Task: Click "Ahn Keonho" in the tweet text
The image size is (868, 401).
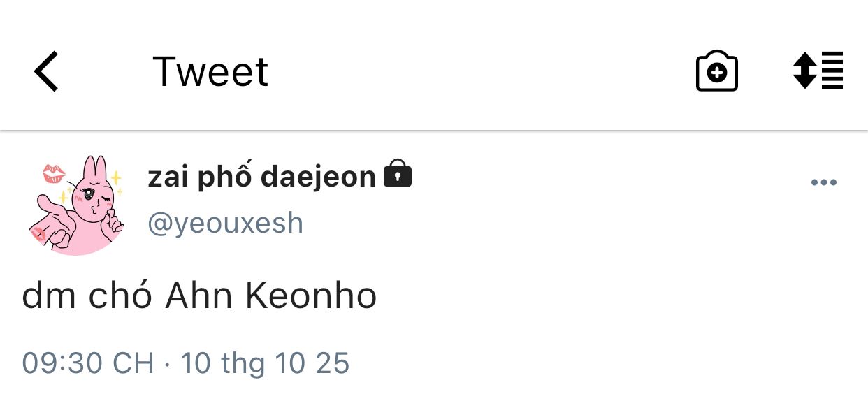Action: point(271,296)
